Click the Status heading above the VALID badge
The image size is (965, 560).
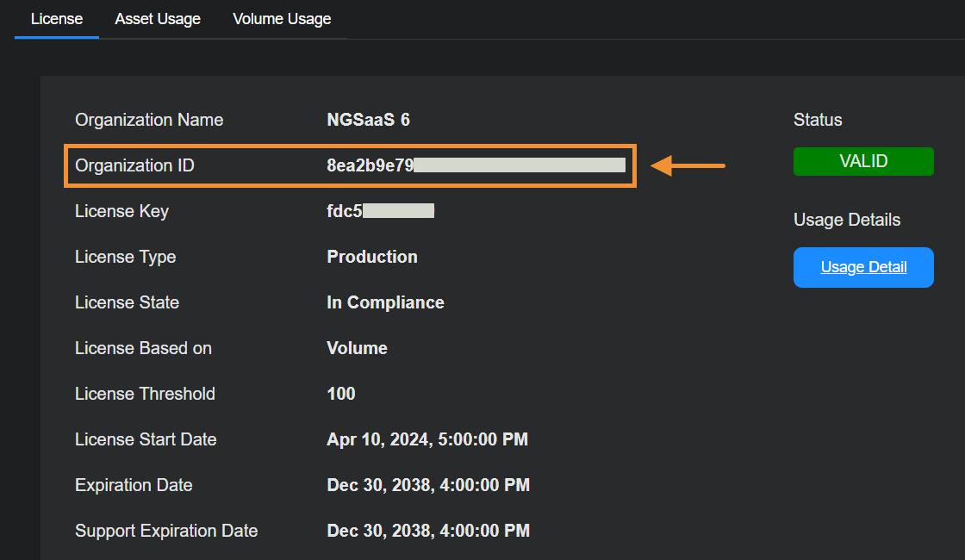point(818,120)
